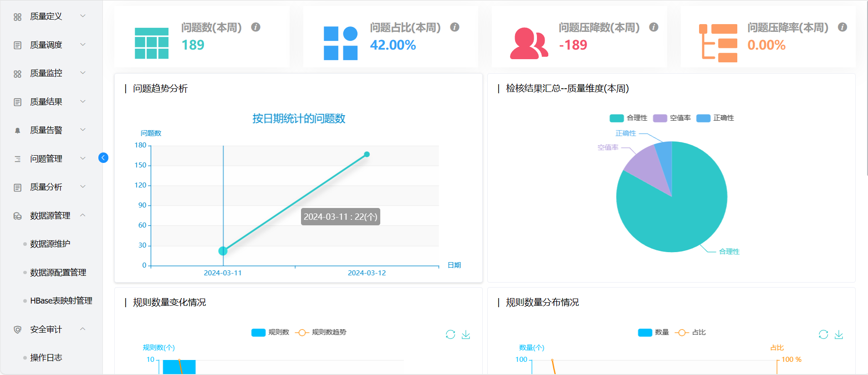868x375 pixels.
Task: Click the 质量分析 sidebar icon
Action: pos(17,187)
